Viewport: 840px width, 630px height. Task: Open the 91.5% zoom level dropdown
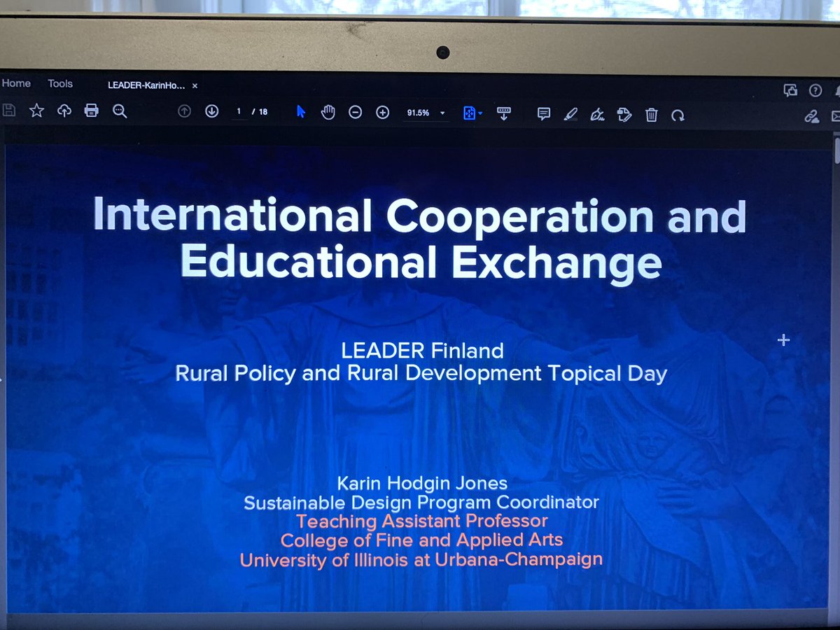point(426,113)
